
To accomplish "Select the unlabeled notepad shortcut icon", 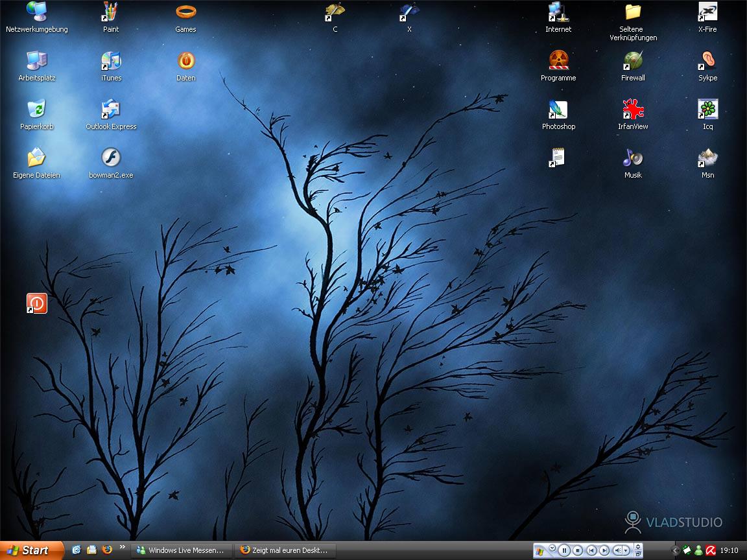I will (557, 157).
